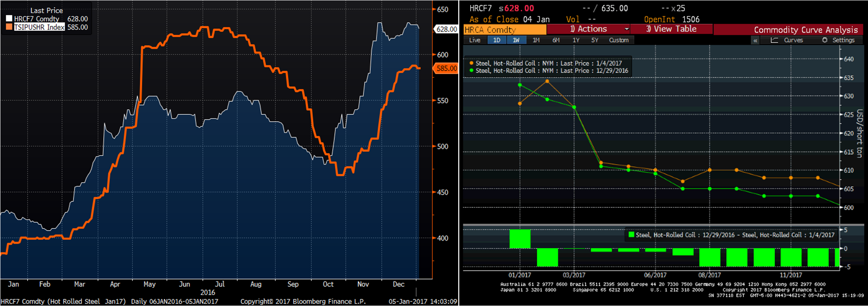
Task: Open the Custom date range selector
Action: click(619, 40)
